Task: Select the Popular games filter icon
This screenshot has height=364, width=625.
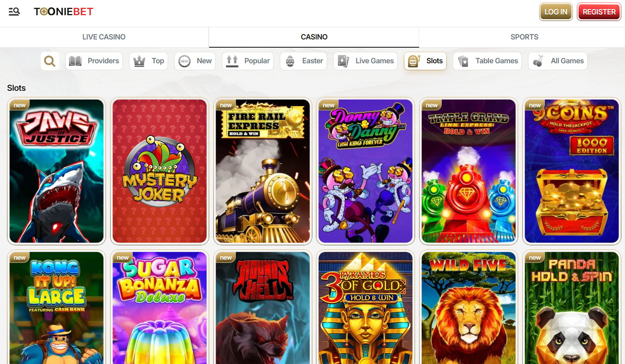Action: 231,61
